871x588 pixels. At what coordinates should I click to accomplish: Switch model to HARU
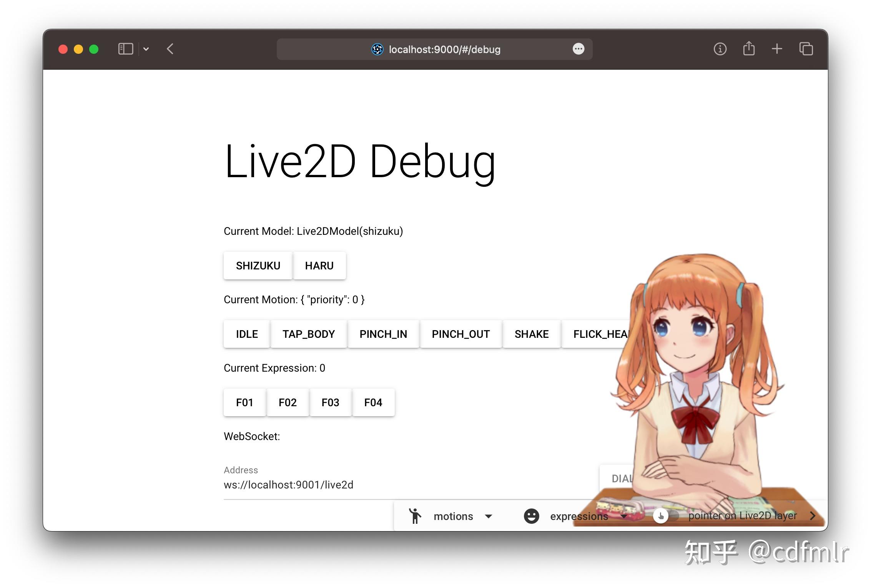click(319, 266)
